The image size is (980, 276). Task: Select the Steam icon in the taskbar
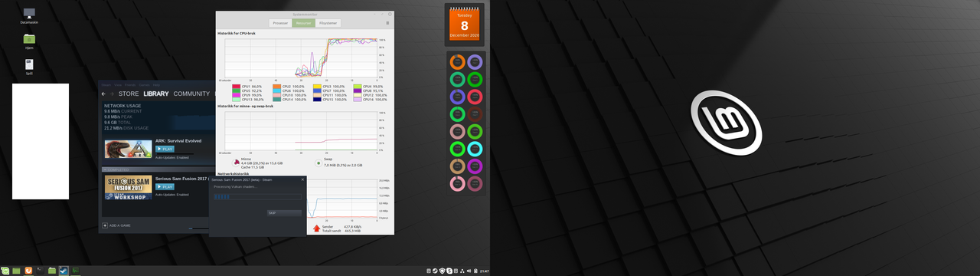tap(64, 271)
